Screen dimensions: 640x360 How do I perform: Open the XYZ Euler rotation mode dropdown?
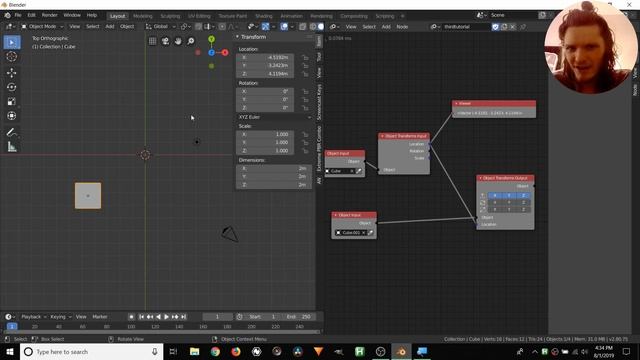[x=274, y=117]
